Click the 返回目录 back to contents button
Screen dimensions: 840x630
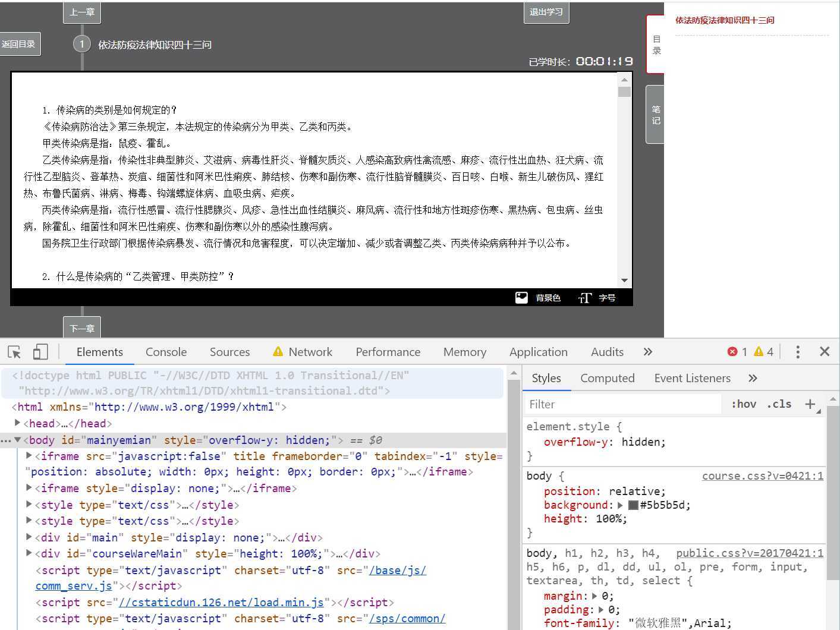pyautogui.click(x=20, y=44)
